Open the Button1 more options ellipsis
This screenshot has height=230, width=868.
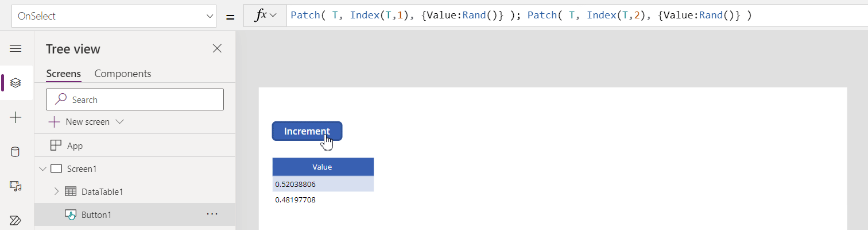[212, 214]
